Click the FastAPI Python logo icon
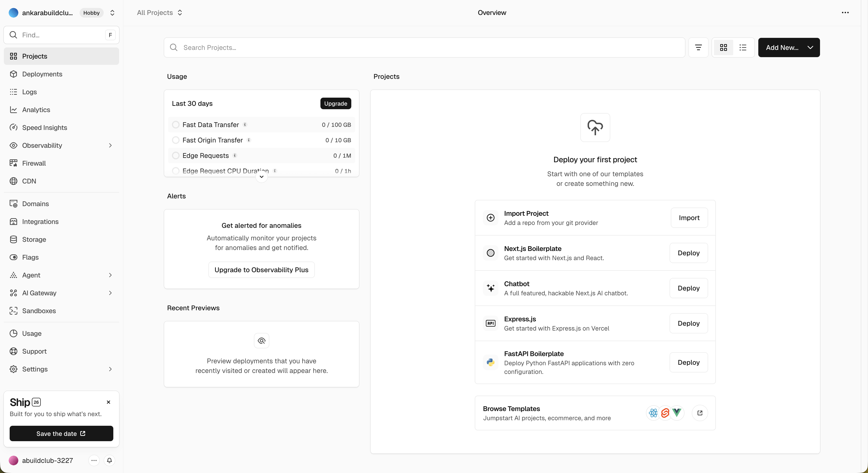 [491, 362]
